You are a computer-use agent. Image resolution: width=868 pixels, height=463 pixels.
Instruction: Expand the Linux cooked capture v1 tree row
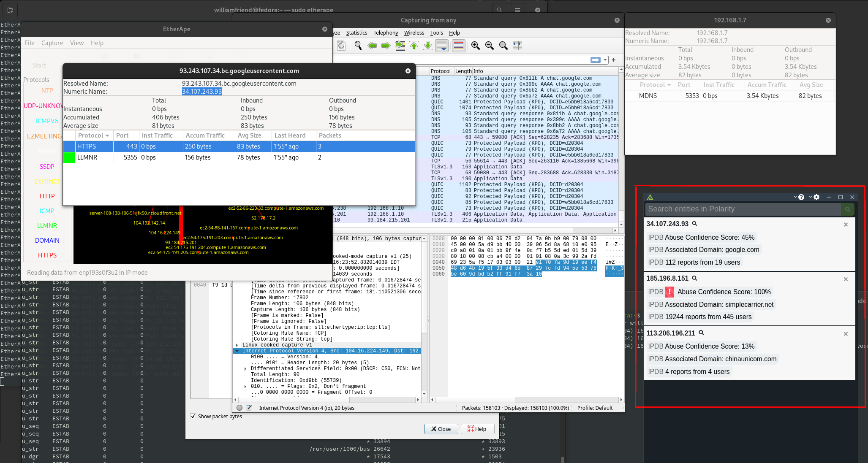(237, 345)
